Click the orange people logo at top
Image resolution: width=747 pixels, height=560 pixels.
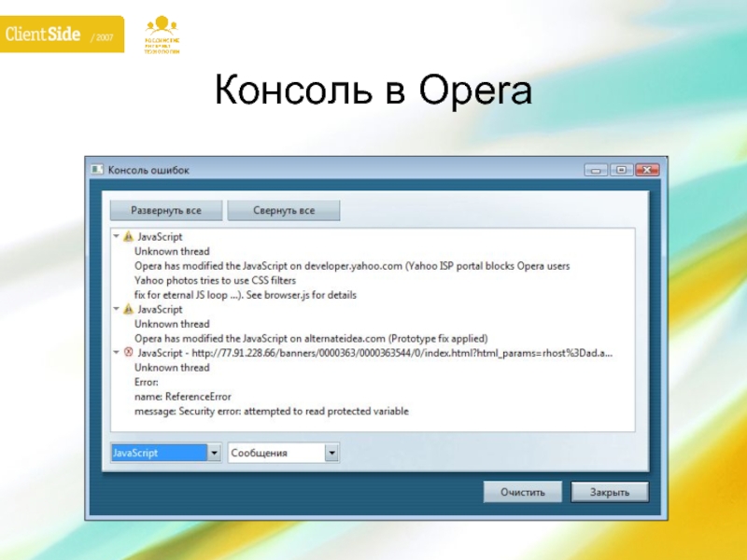click(162, 35)
